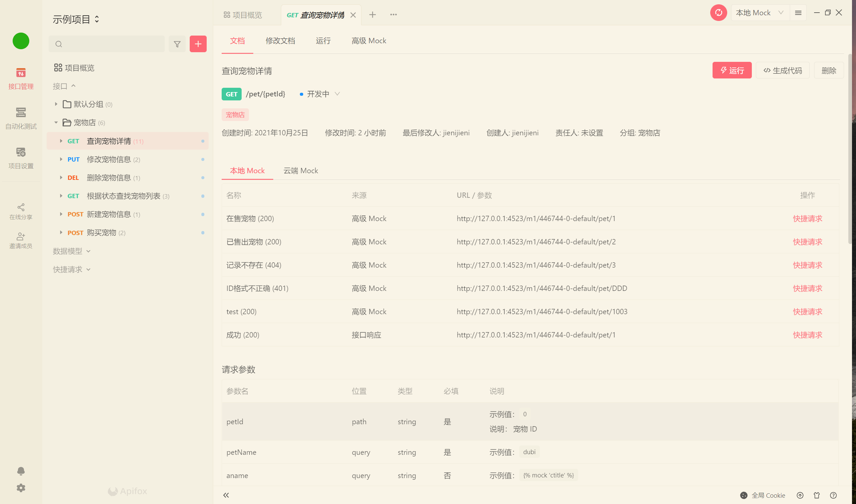This screenshot has width=856, height=504.
Task: Open the 自动化测试 panel in sidebar
Action: [21, 118]
